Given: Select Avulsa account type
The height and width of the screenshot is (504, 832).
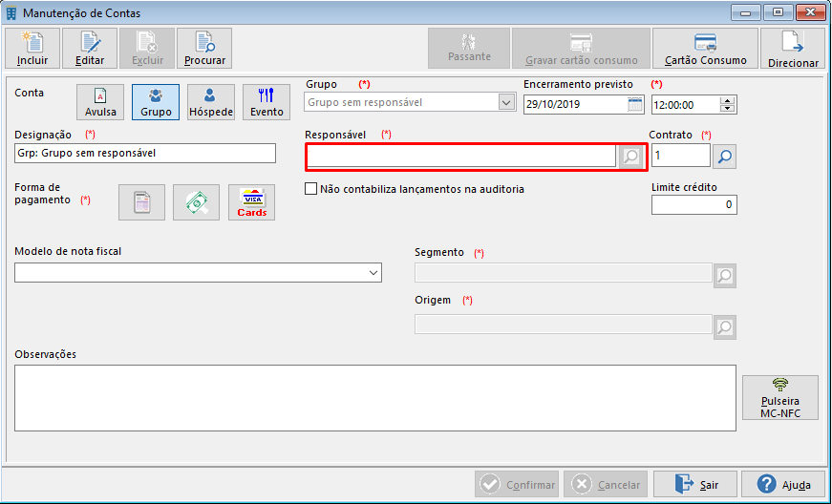Looking at the screenshot, I should pos(100,102).
